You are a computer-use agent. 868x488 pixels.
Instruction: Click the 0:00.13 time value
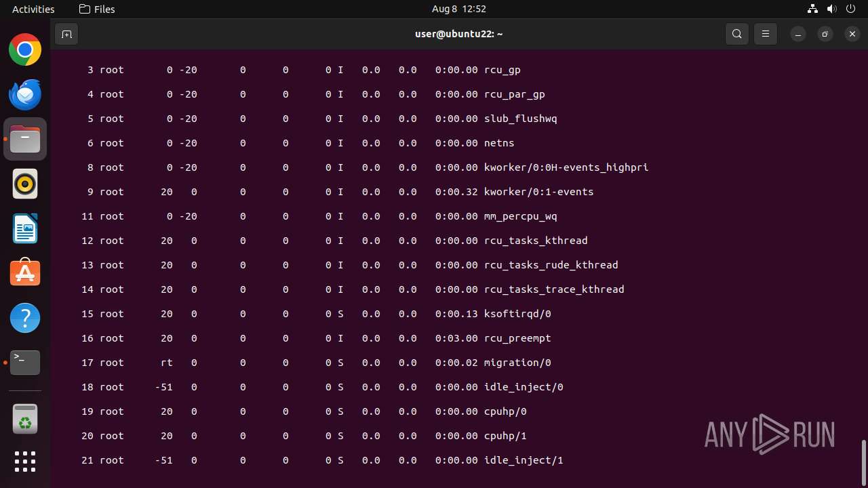click(x=456, y=314)
